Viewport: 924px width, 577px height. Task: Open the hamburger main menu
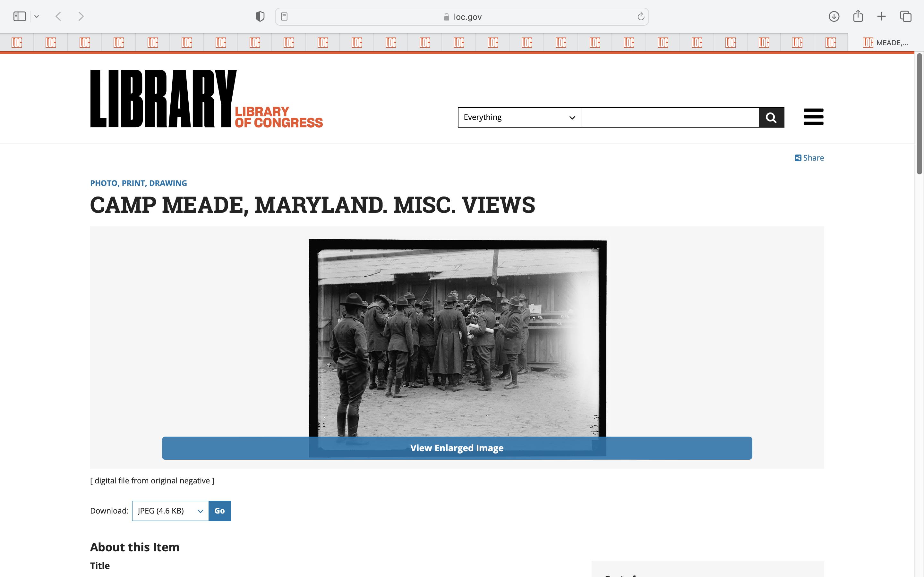(813, 117)
